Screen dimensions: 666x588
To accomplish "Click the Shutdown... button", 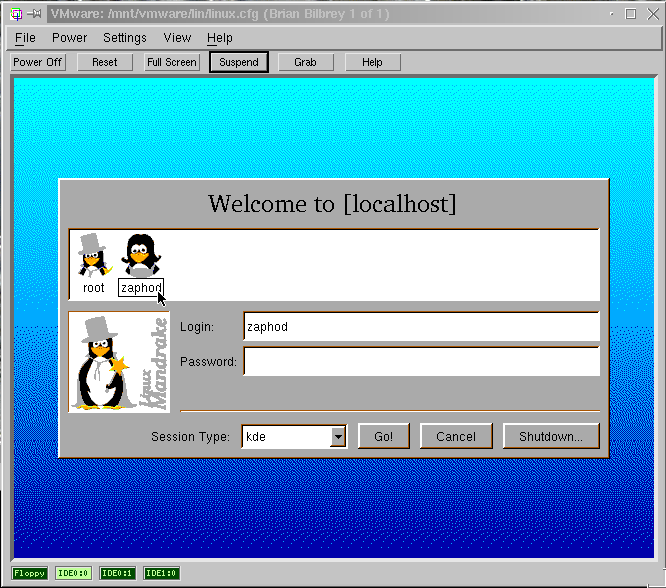I will point(551,437).
